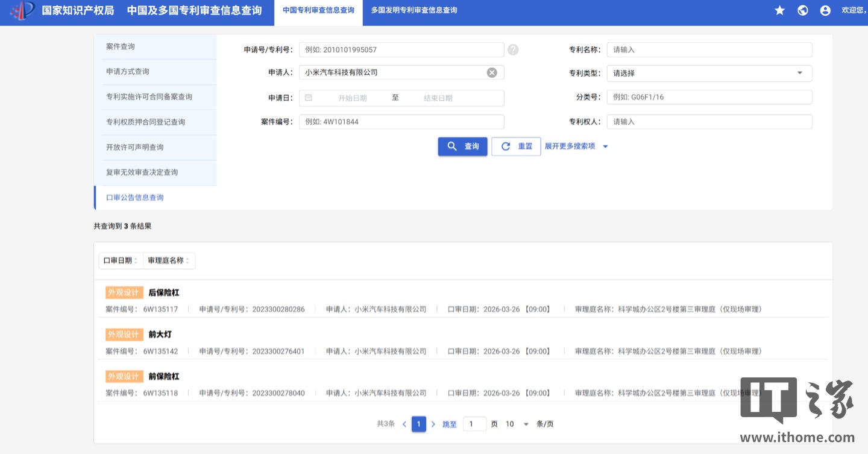
Task: Click the 查询 search button
Action: pyautogui.click(x=462, y=147)
